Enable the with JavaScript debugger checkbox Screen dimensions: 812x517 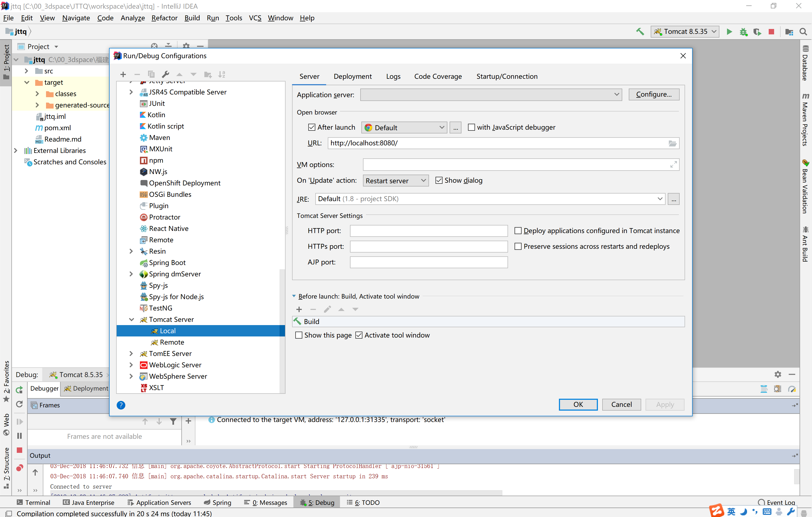click(x=471, y=127)
